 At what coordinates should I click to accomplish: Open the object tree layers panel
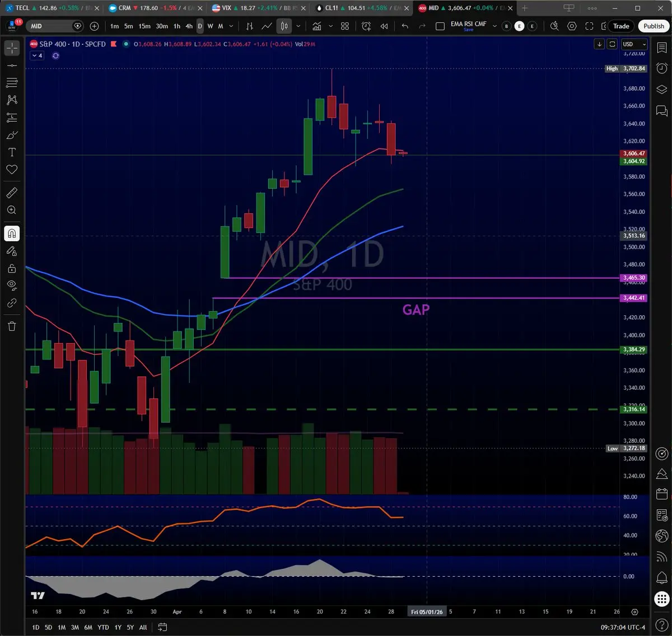(661, 89)
